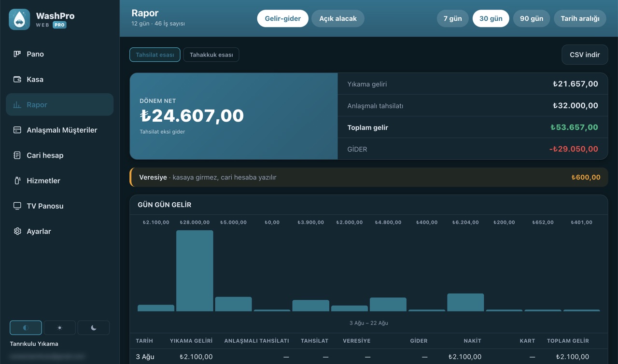618x364 pixels.
Task: Click the GİDER table column header
Action: click(x=419, y=341)
